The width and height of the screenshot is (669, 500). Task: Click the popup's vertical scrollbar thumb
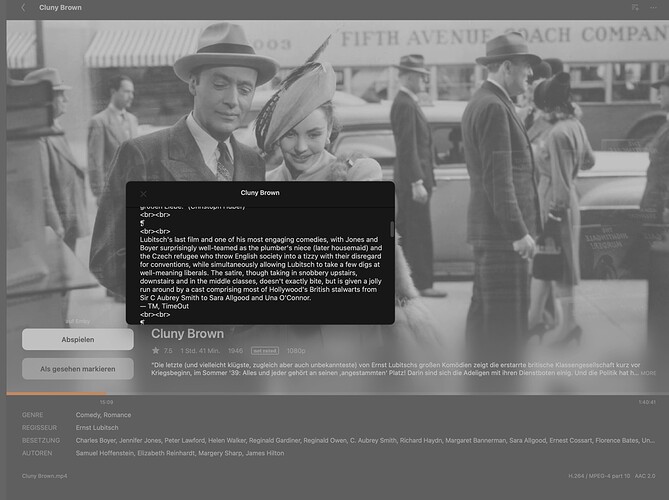point(392,229)
